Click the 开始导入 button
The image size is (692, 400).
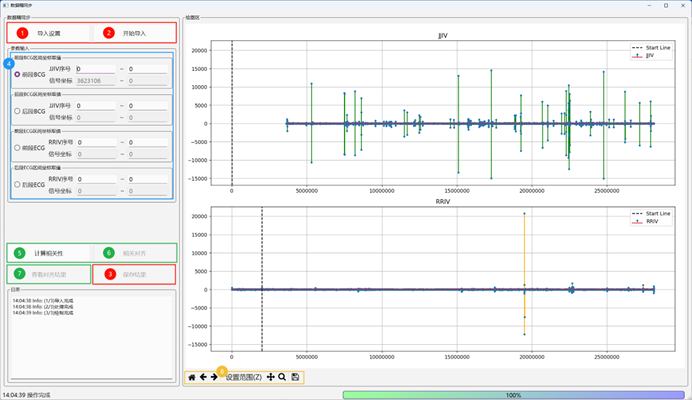point(134,33)
